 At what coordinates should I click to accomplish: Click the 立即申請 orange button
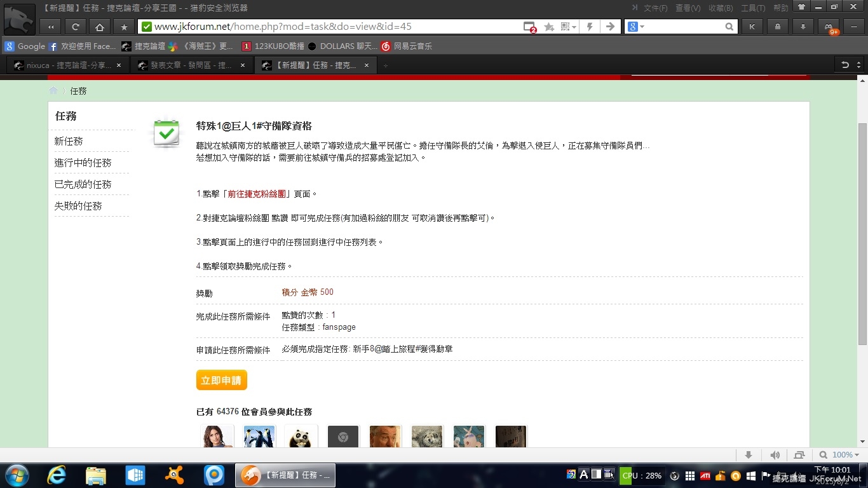point(221,380)
